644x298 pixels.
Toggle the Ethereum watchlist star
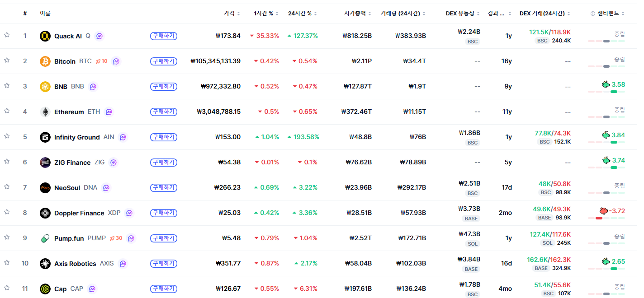coord(7,111)
